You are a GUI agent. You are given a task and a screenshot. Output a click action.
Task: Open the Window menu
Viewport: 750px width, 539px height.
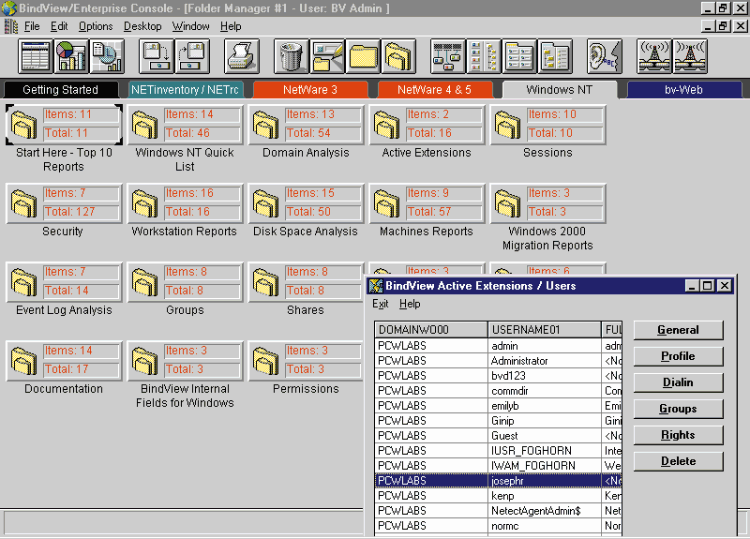191,26
